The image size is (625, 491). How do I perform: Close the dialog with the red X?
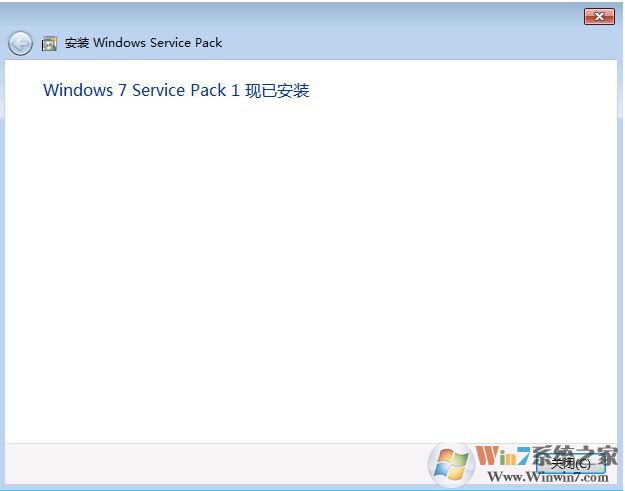(598, 16)
